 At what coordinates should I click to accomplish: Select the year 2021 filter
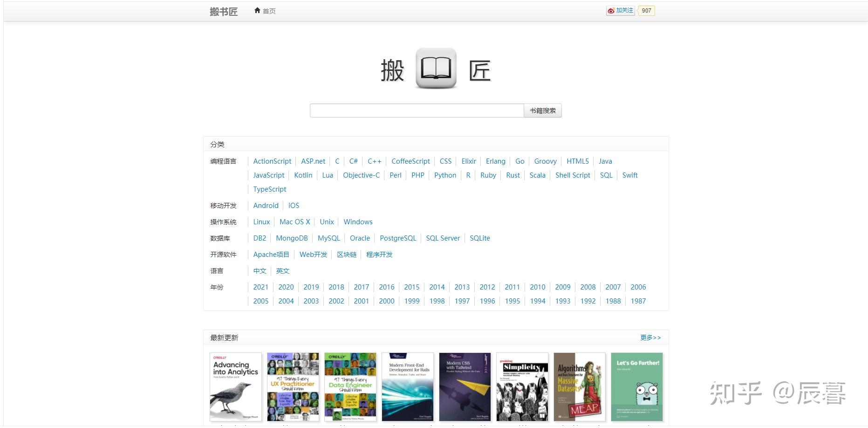pos(260,287)
